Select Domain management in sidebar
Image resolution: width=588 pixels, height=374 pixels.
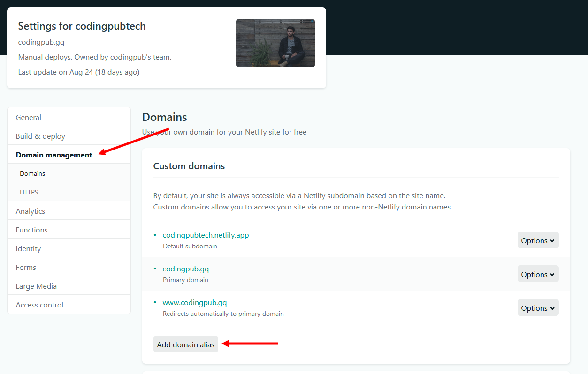[x=69, y=155]
